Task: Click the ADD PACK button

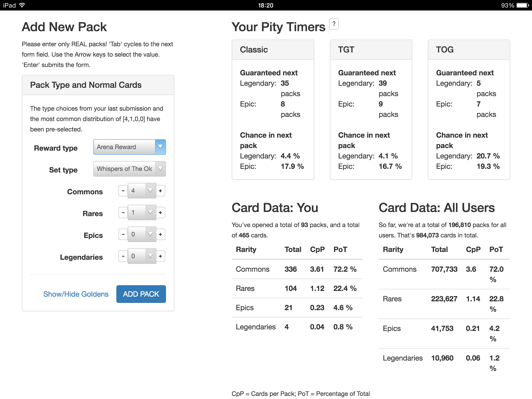Action: tap(141, 294)
